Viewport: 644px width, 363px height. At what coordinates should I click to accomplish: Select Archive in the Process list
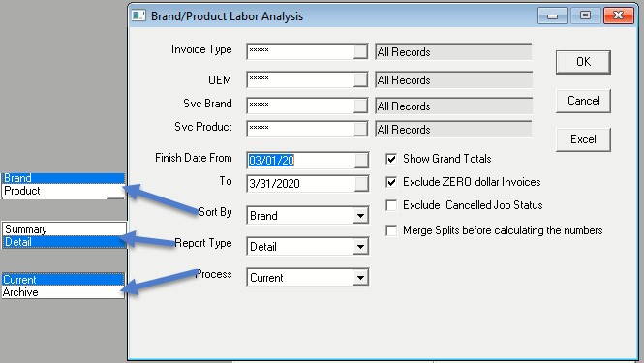coord(63,292)
